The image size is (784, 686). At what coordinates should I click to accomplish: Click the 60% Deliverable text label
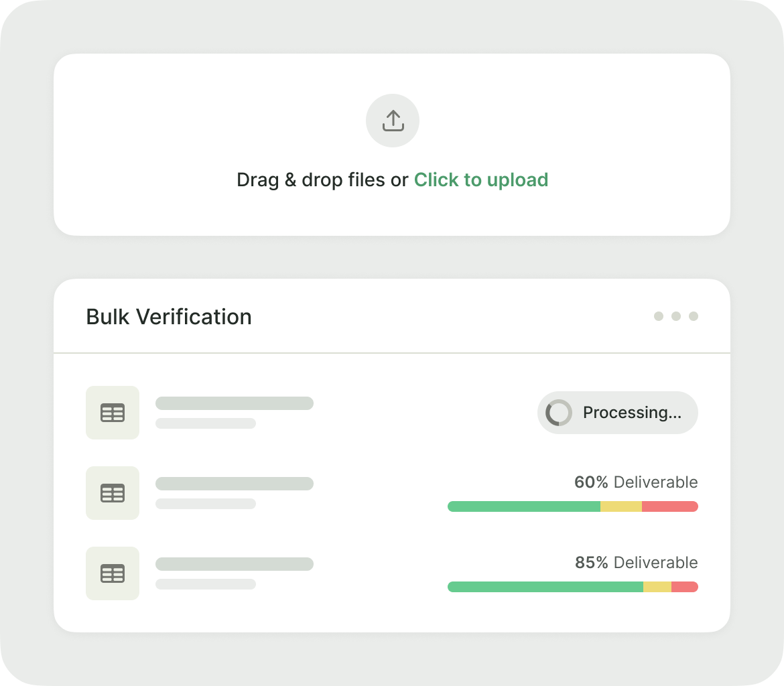[x=635, y=482]
